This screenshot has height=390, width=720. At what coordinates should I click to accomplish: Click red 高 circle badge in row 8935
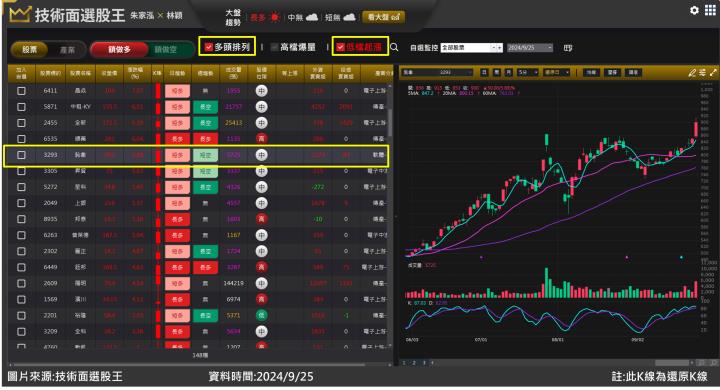tap(261, 219)
